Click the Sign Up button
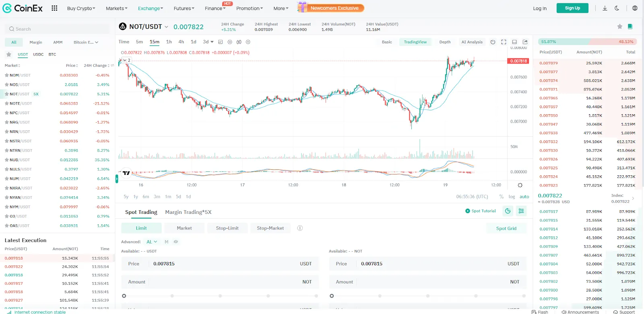Screen dimensions: 644x314 (572, 8)
